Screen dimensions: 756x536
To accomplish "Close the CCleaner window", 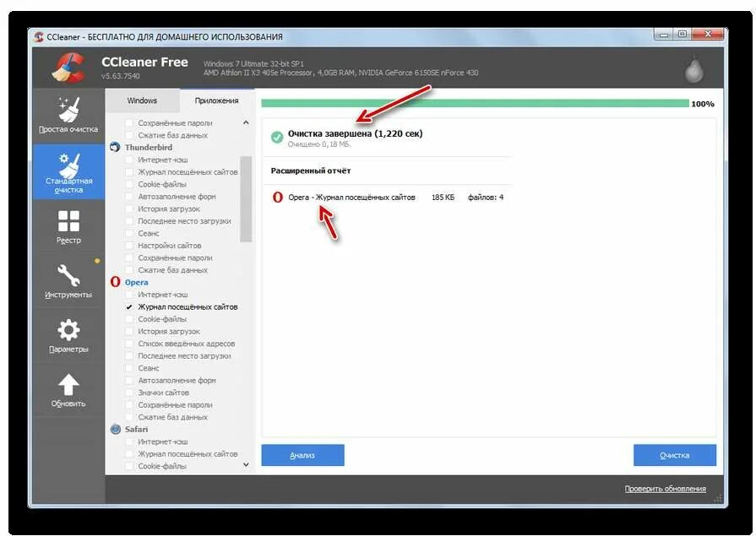I will 708,35.
